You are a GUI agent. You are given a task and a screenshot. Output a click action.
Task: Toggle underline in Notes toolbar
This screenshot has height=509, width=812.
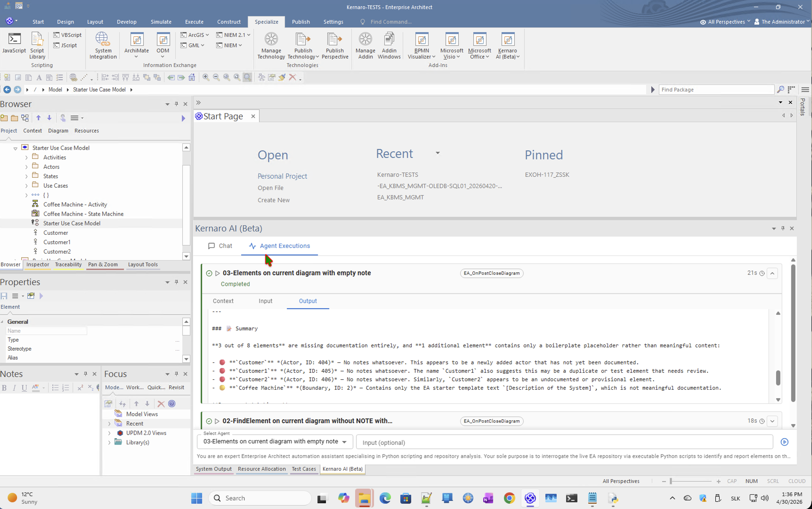click(x=24, y=388)
